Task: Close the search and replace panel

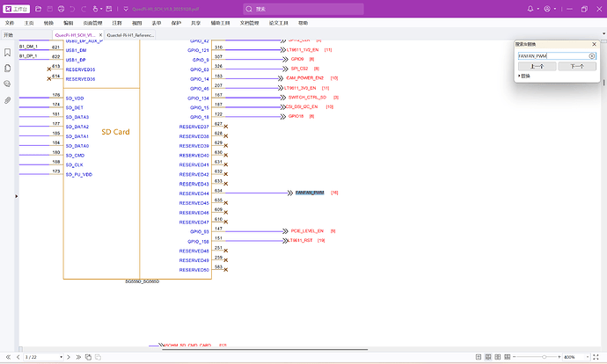Action: click(594, 45)
